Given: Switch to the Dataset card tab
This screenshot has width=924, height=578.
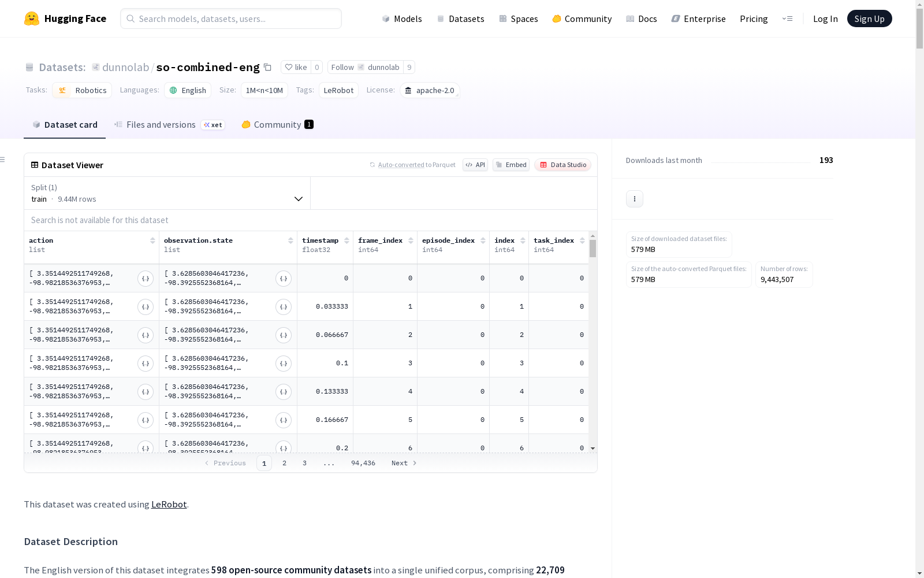Looking at the screenshot, I should click(65, 125).
